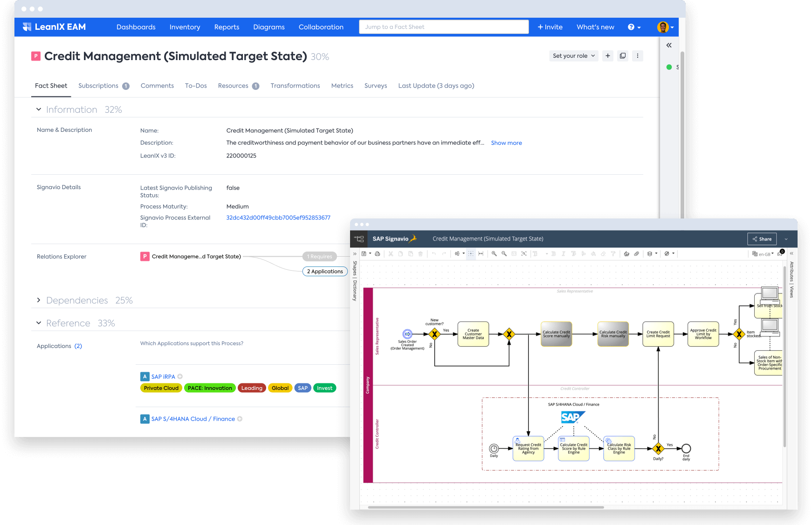Toggle italic text formatting in Signavio
The height and width of the screenshot is (525, 812).
(x=563, y=254)
